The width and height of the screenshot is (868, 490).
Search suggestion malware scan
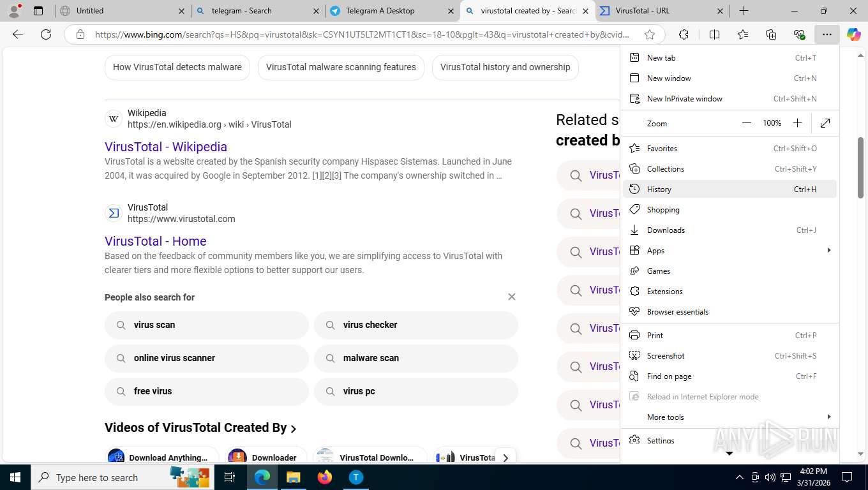[x=416, y=358]
